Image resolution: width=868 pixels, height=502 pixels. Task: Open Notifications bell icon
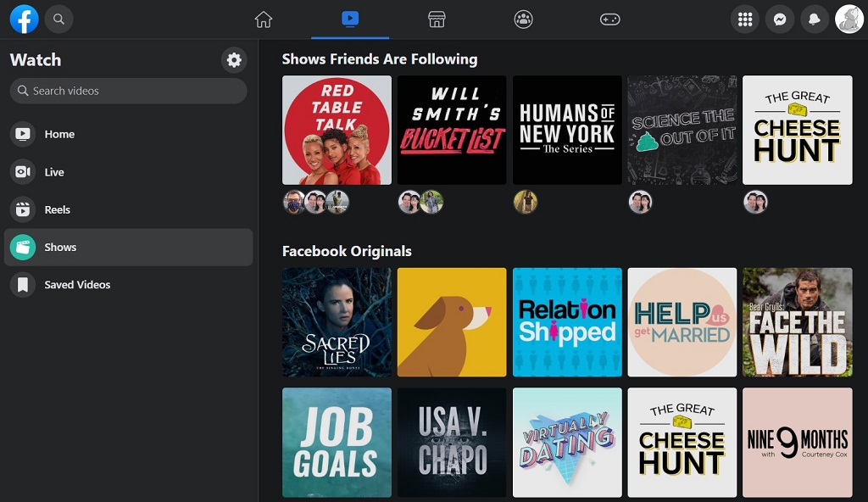[x=815, y=20]
